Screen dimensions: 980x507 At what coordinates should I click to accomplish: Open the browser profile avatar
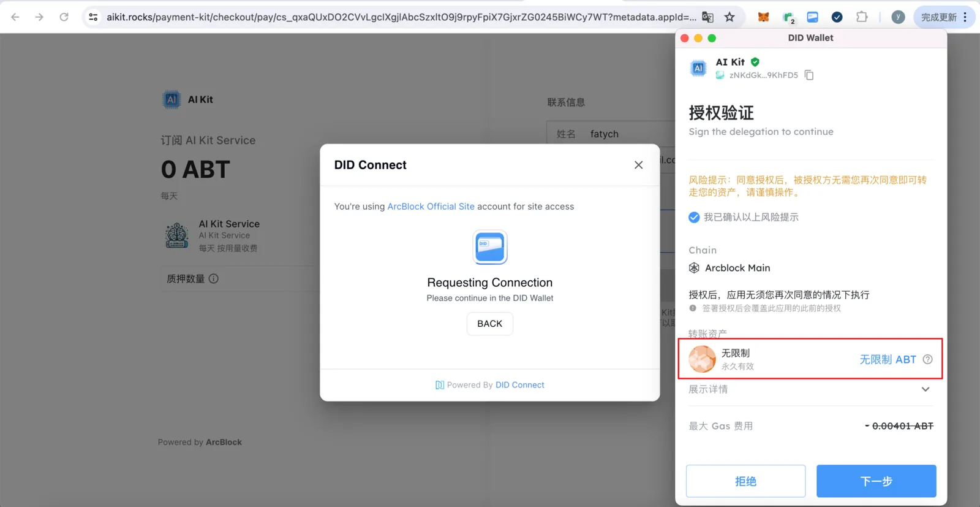click(898, 17)
